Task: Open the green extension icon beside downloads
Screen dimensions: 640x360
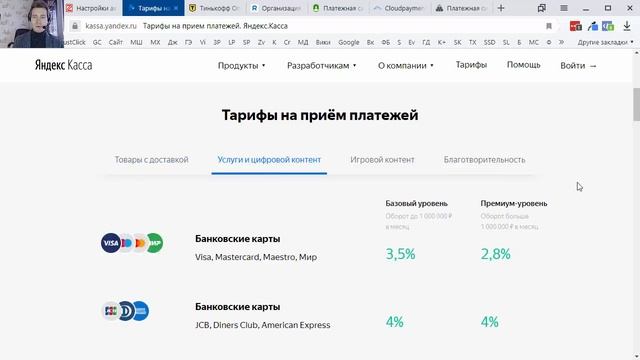Action: tap(608, 26)
